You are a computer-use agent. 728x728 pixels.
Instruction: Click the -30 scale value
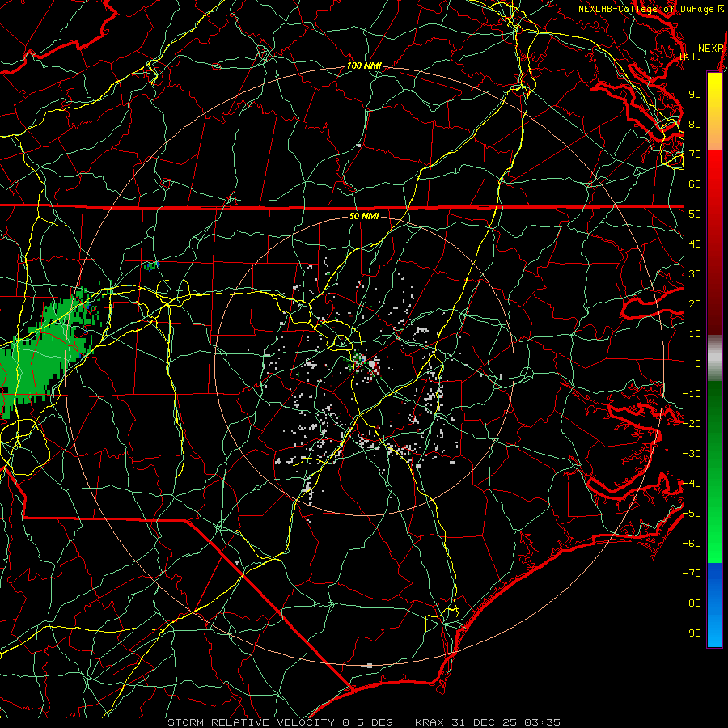tap(692, 454)
